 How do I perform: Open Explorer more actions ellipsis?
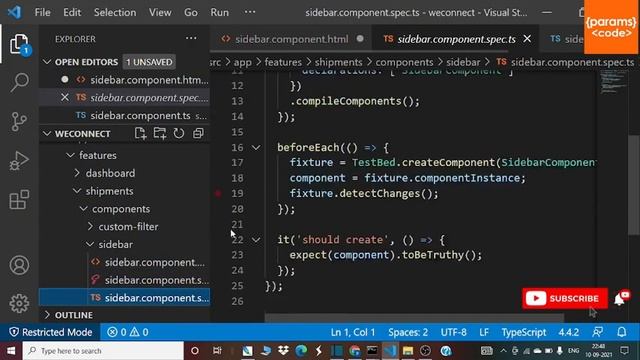191,38
